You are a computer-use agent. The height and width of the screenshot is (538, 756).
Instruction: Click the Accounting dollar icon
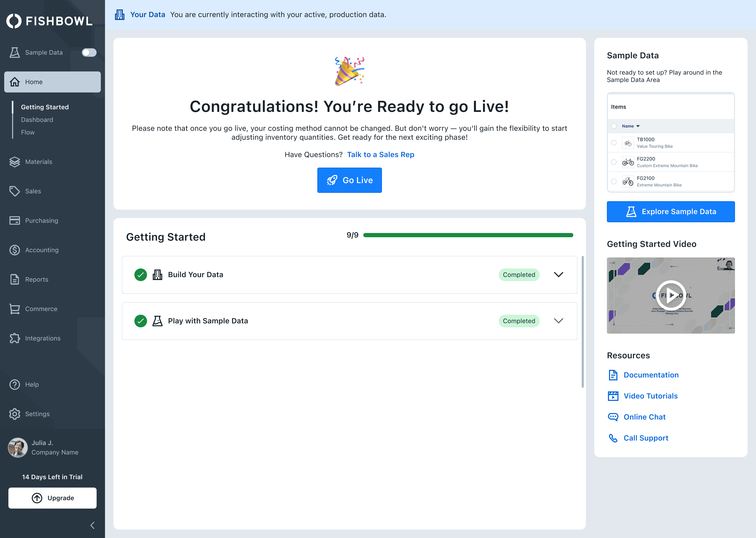point(14,250)
